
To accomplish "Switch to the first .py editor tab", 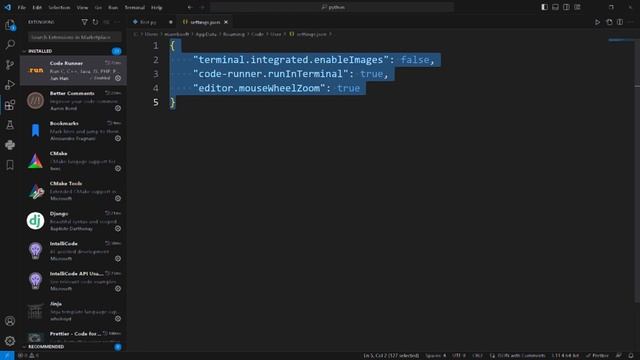I will click(x=152, y=22).
